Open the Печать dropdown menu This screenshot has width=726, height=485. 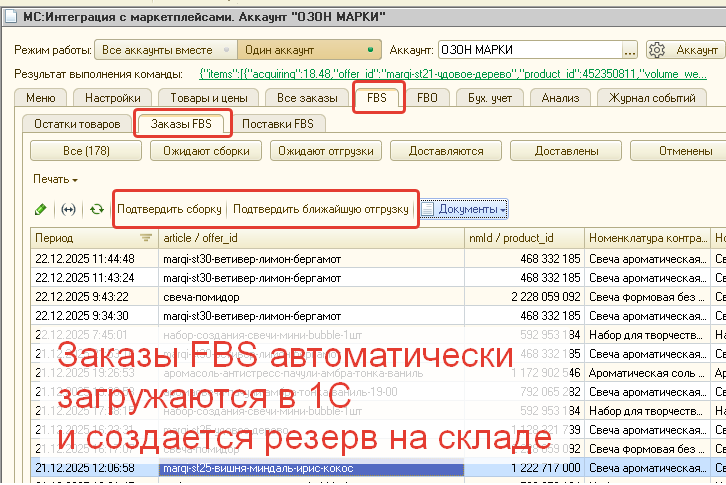55,179
